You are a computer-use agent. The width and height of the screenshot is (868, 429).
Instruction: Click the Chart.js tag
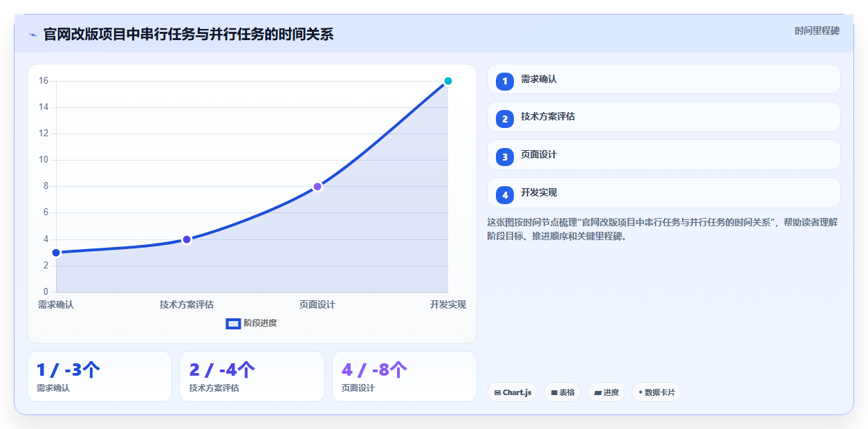click(513, 392)
